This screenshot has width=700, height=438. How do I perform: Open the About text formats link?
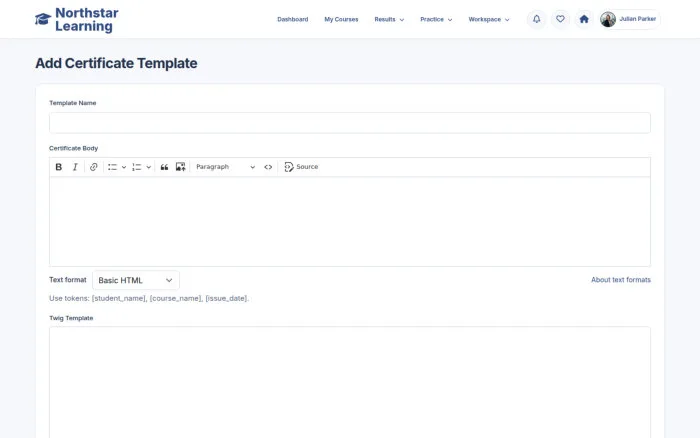tap(621, 280)
